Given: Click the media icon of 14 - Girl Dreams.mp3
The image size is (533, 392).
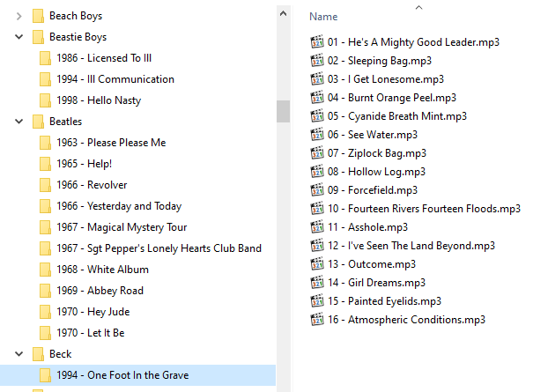Looking at the screenshot, I should pyautogui.click(x=317, y=283).
